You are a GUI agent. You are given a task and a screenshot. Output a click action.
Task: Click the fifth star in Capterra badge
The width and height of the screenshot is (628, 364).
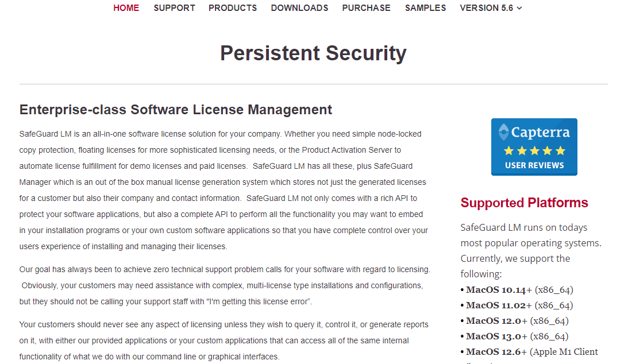click(x=560, y=151)
